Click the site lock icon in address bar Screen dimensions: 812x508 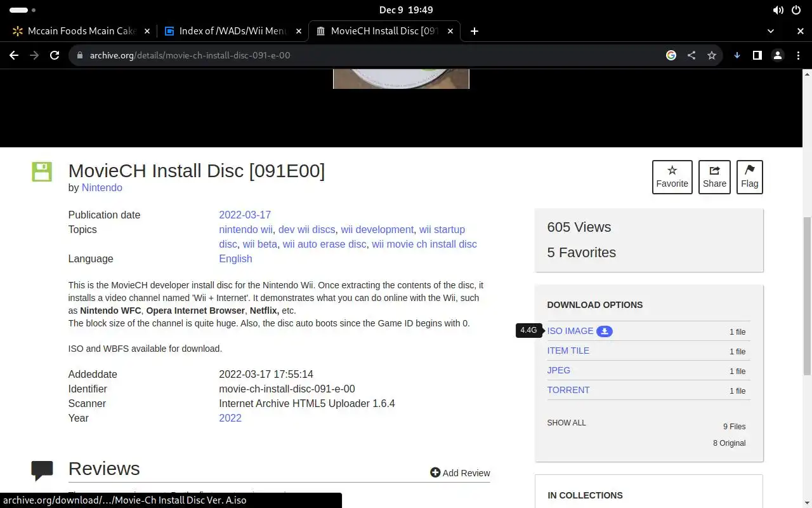coord(79,55)
